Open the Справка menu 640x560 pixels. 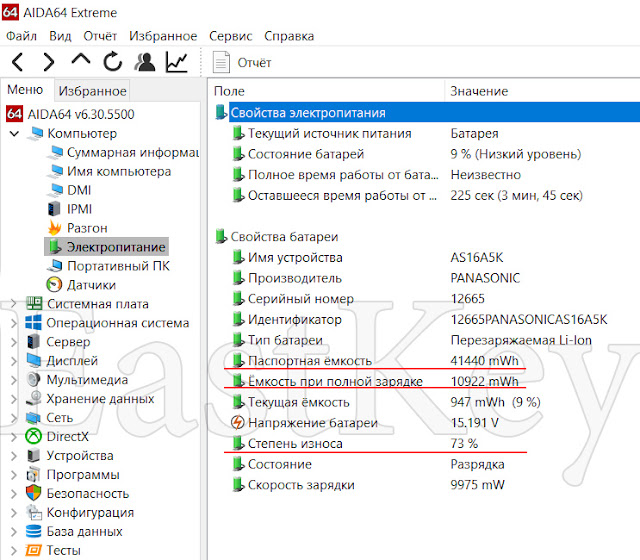tap(289, 36)
